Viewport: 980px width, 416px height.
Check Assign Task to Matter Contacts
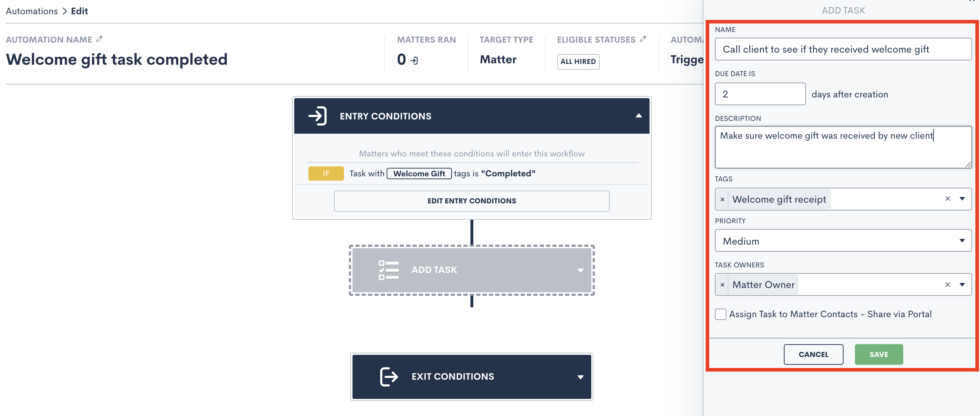720,314
